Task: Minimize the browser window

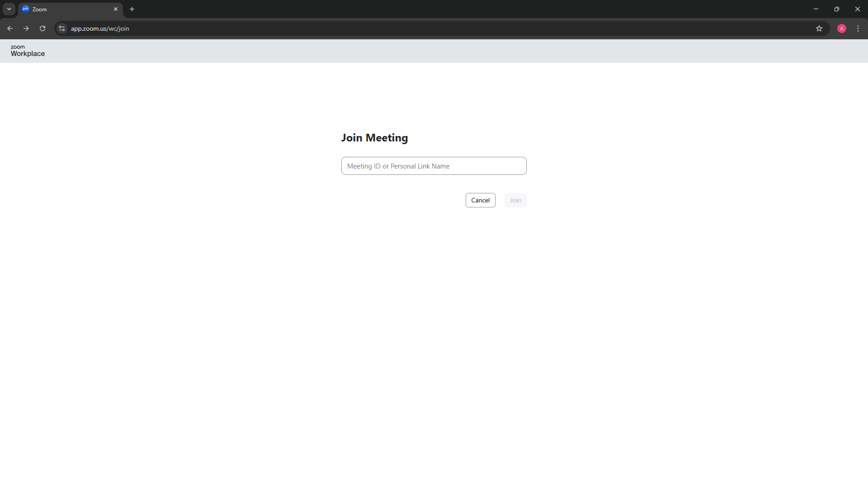Action: click(x=816, y=9)
